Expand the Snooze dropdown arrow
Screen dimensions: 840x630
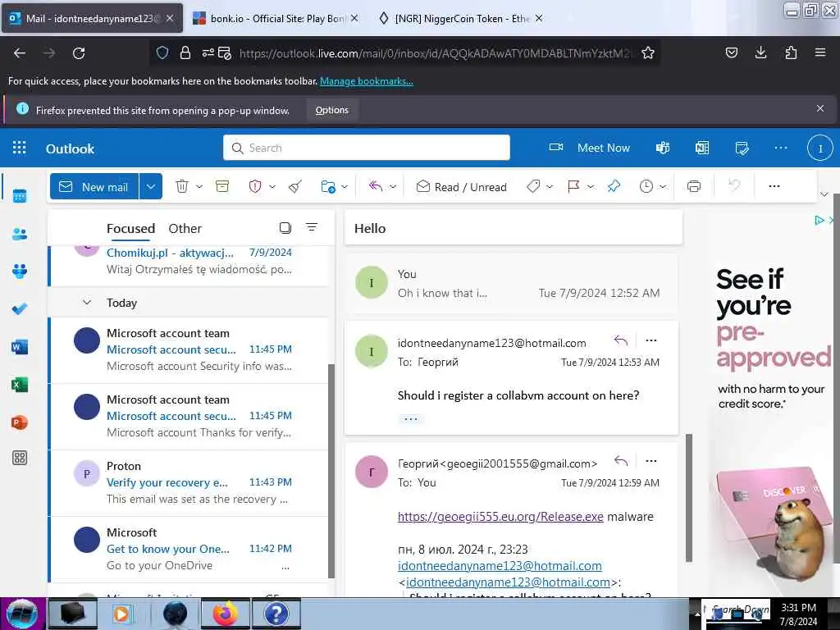(x=663, y=186)
